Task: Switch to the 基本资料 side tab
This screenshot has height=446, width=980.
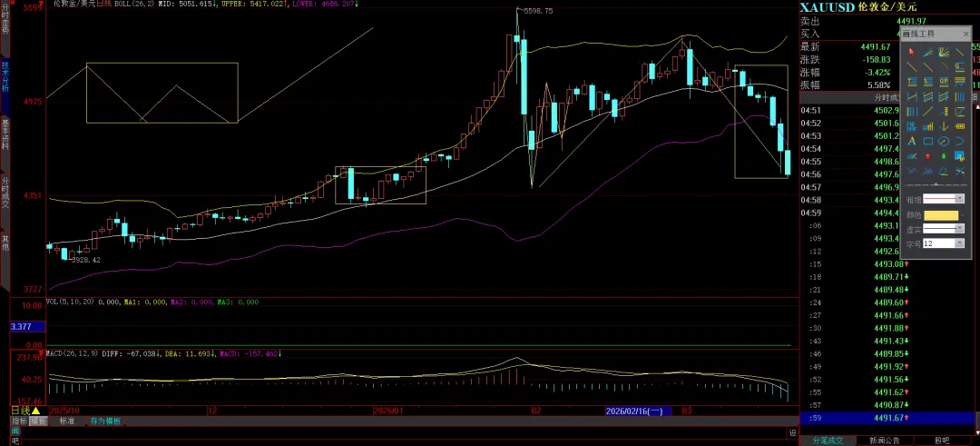Action: [5, 134]
